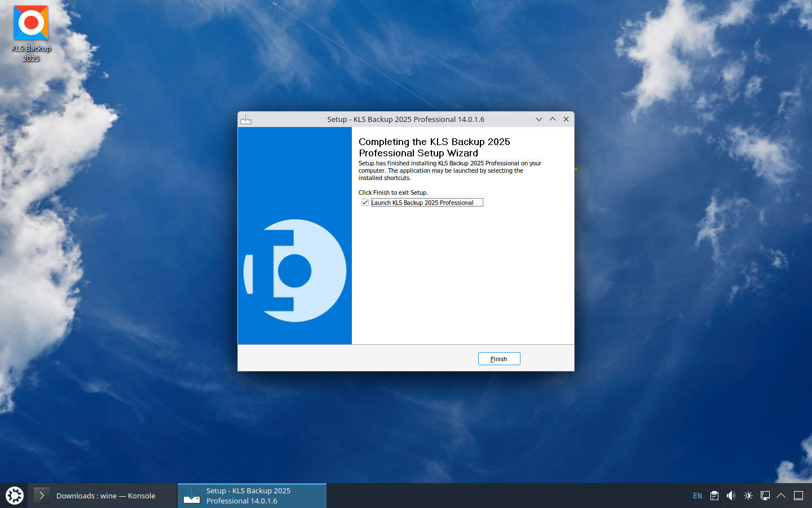The height and width of the screenshot is (508, 812).
Task: Switch to the Konsole Downloads task
Action: (101, 496)
